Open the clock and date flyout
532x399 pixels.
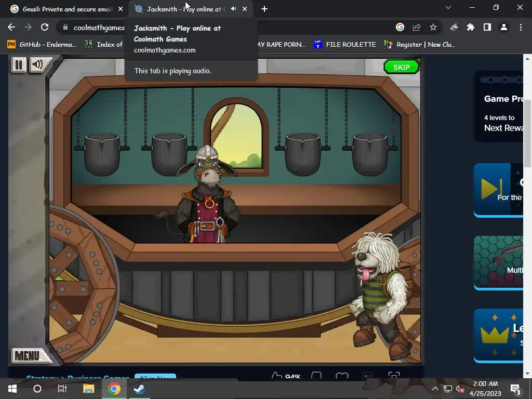click(485, 389)
